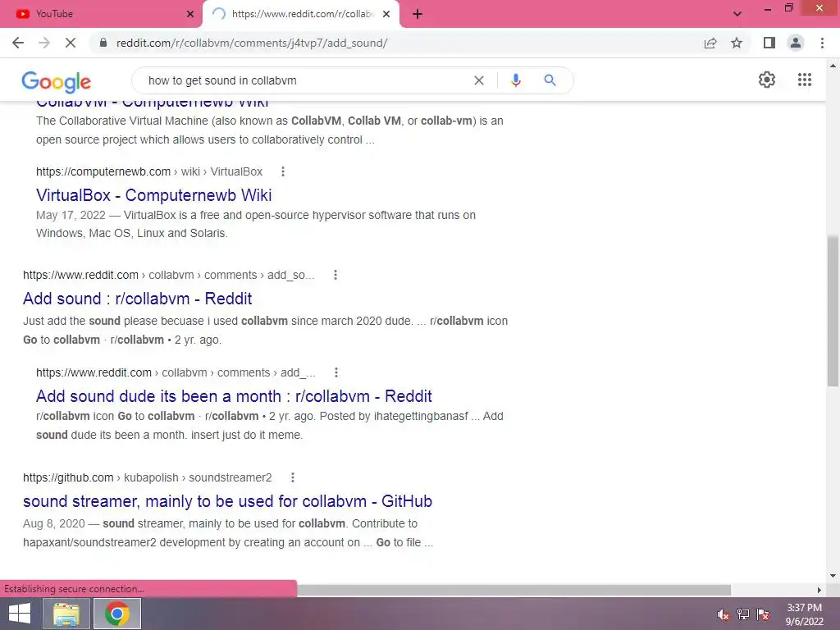Click muted volume tray icon
Screen dimensions: 840x630
point(723,614)
